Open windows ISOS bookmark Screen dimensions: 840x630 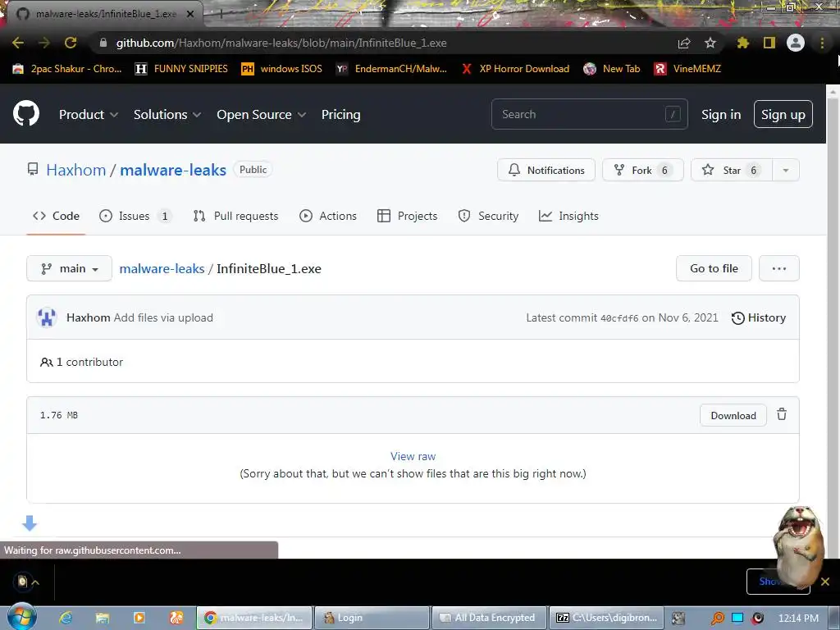pyautogui.click(x=282, y=69)
